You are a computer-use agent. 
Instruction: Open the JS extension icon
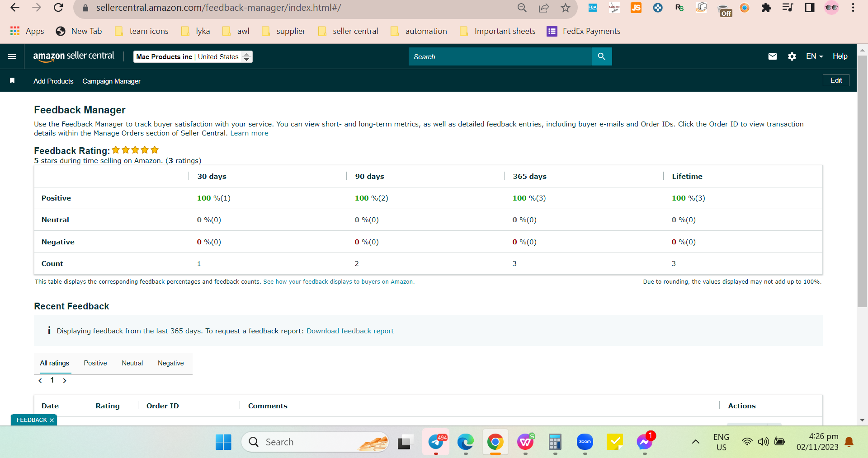(x=636, y=8)
